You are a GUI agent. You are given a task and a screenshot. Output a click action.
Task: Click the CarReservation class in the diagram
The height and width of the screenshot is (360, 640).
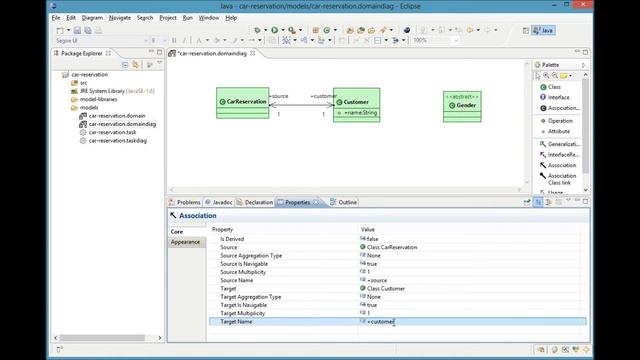coord(242,103)
